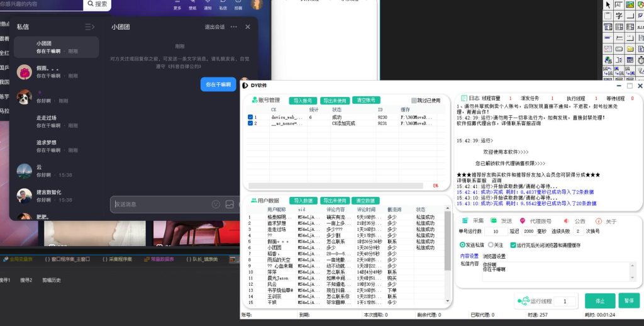Open the 窗口程序集_主窗口 editor tab
644x326 pixels.
[x=67, y=259]
